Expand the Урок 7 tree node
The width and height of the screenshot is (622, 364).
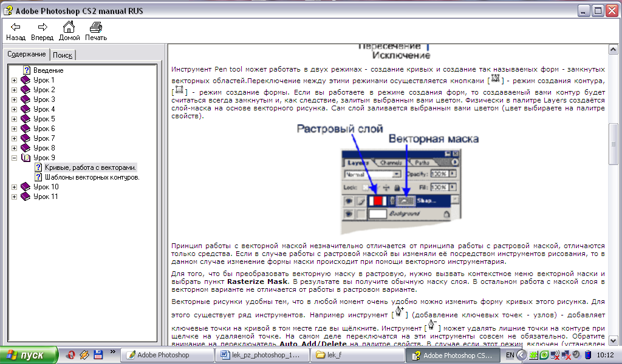click(x=15, y=138)
